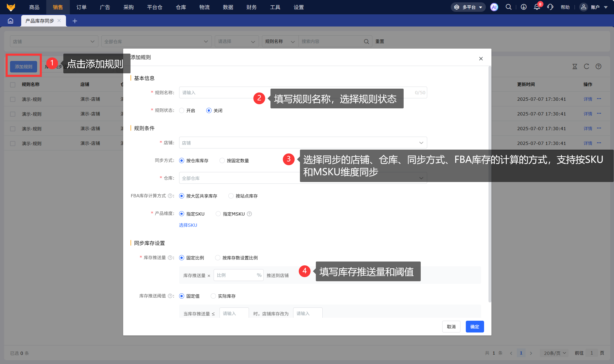Click the 确定 confirm button
The height and width of the screenshot is (364, 614).
[475, 327]
